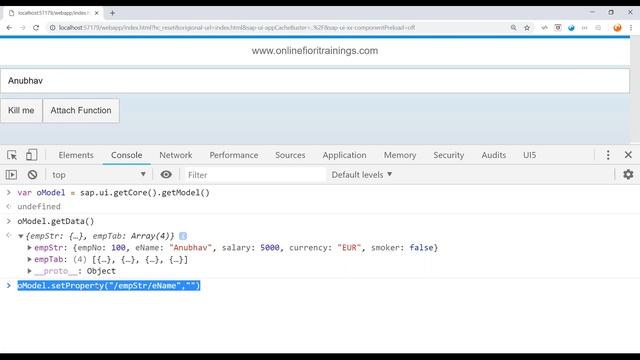Click the blue info badge after Array(4)
Image resolution: width=640 pixels, height=360 pixels.
click(x=183, y=236)
